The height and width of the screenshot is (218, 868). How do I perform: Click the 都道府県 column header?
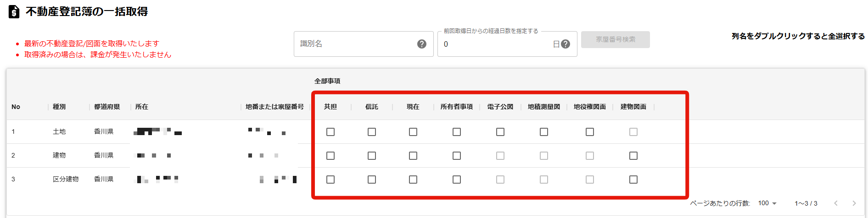point(107,107)
